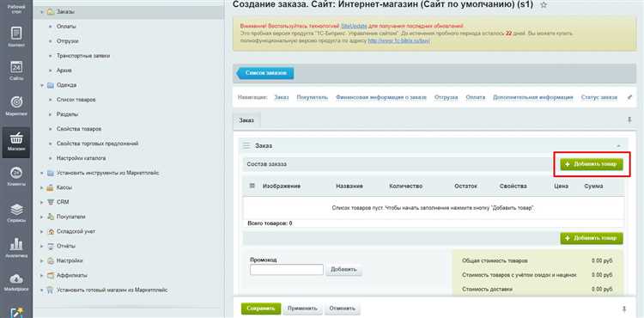Open the 1c-bitrix.ru purchase link

398,40
